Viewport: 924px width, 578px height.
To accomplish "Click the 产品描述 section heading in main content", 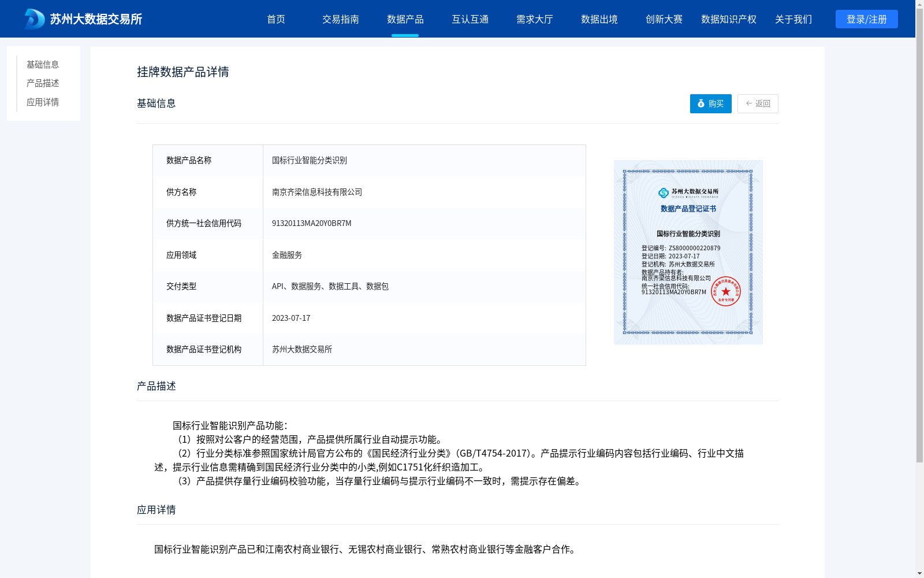I will (157, 386).
